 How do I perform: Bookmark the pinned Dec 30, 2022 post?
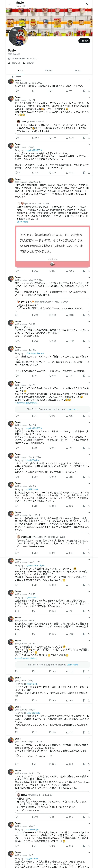point(84,91)
